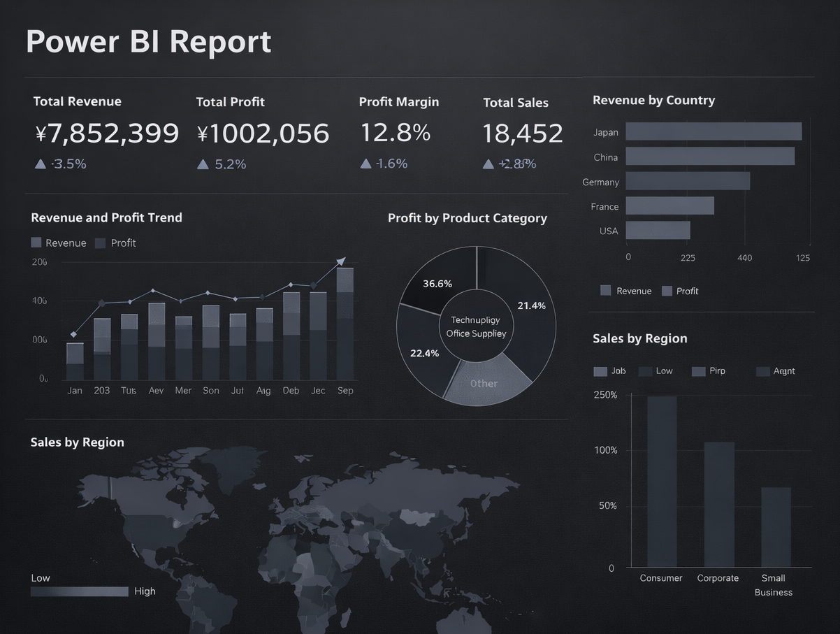Expand the Total Sales KPI card
Screen dimensions: 840x634
click(523, 133)
